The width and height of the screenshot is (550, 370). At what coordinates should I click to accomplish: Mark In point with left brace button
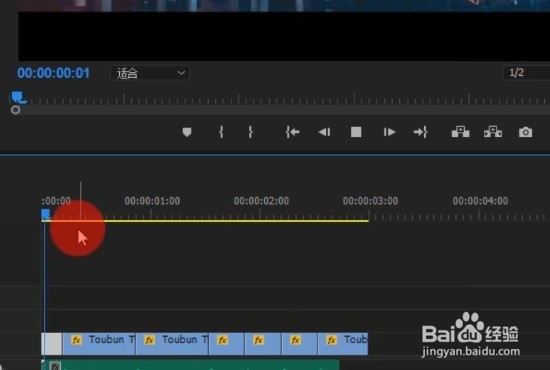[x=221, y=132]
